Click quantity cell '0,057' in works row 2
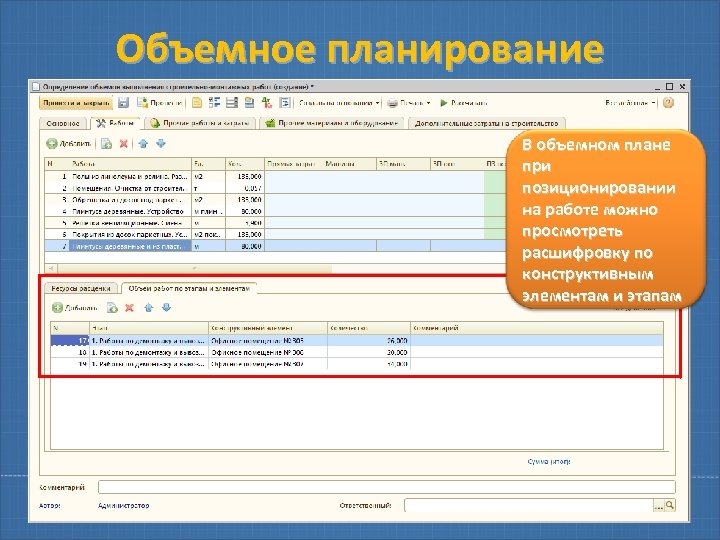The image size is (720, 540). [x=245, y=188]
